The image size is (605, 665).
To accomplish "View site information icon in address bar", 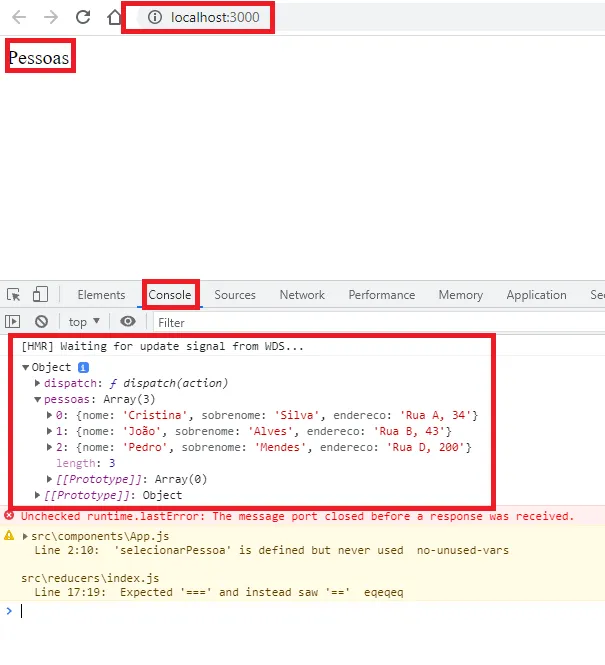I will [155, 17].
